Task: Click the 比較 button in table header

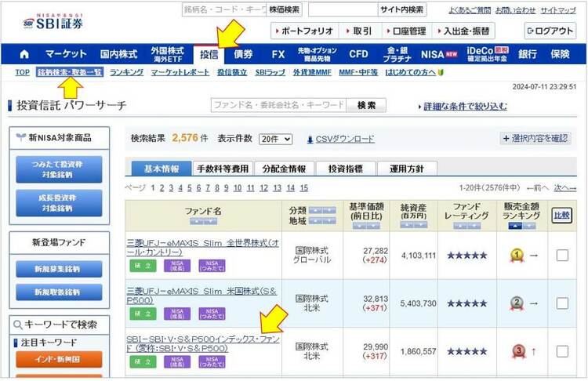Action: tap(562, 216)
